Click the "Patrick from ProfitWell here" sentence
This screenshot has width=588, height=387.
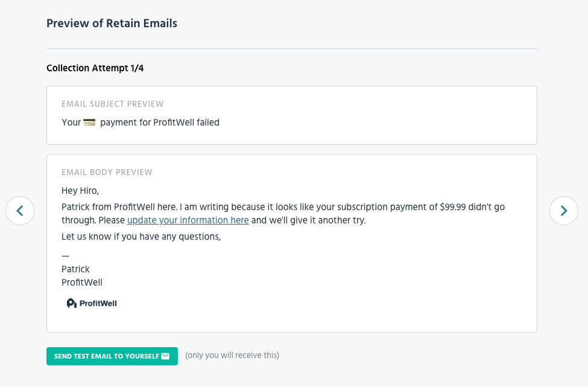tap(119, 207)
